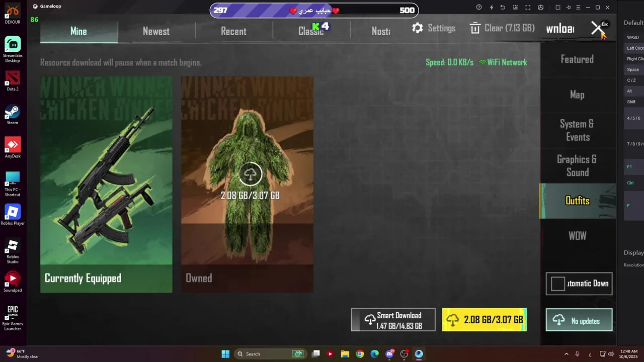Open the key mapping list icon in title bar
Viewport: 644px width, 362px height.
(514, 8)
